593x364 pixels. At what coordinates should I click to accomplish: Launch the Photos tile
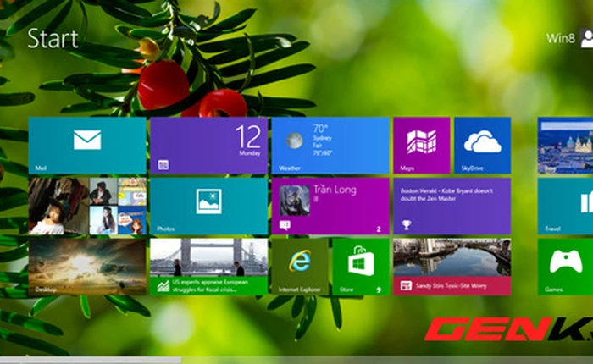click(x=208, y=207)
